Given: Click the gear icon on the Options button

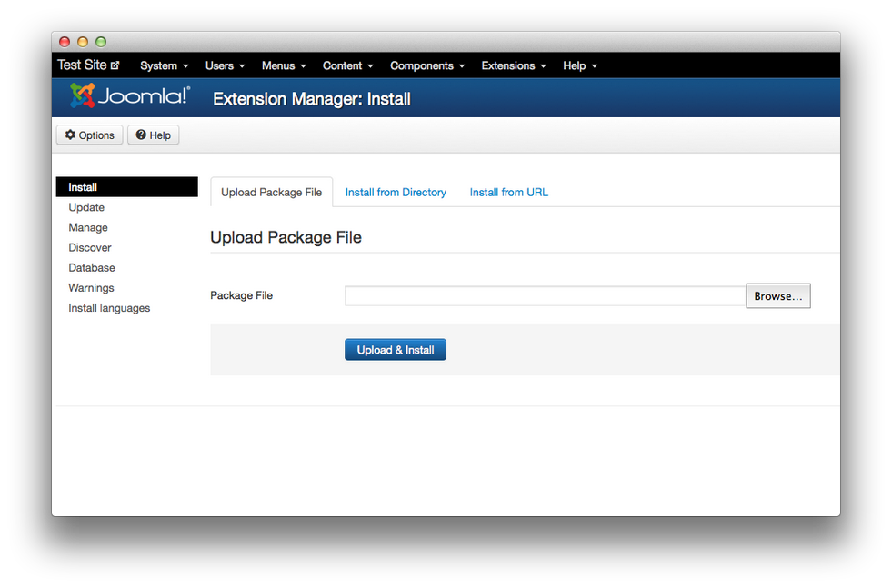Looking at the screenshot, I should [x=70, y=134].
